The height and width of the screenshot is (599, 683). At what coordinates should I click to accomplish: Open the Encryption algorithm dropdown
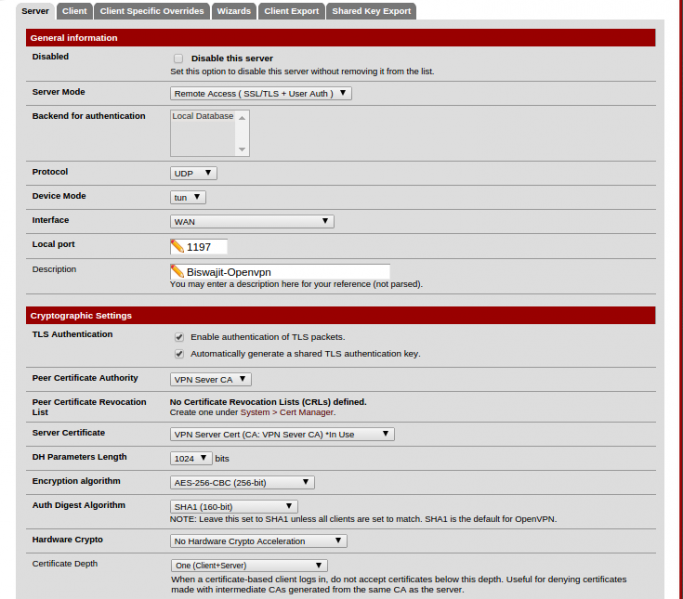pyautogui.click(x=242, y=483)
